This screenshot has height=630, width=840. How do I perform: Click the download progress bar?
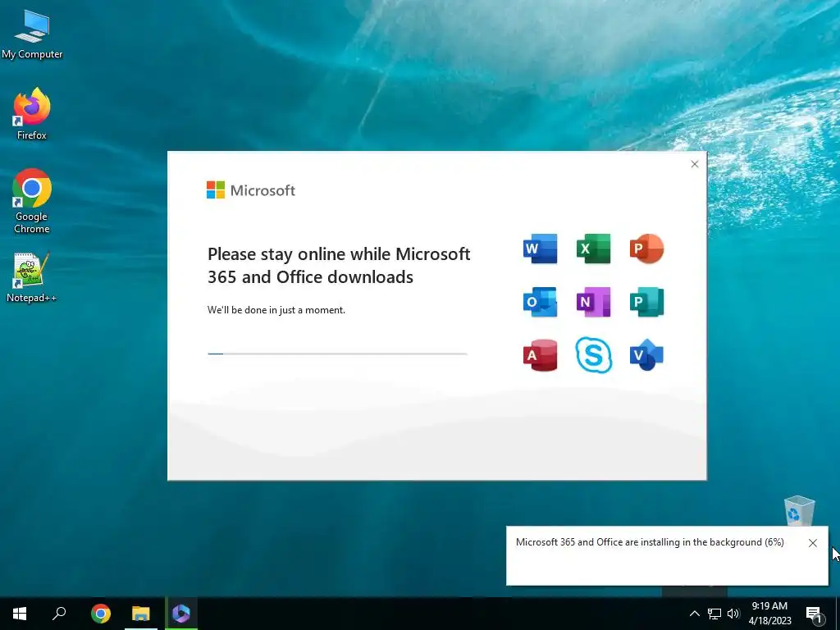[x=337, y=354]
